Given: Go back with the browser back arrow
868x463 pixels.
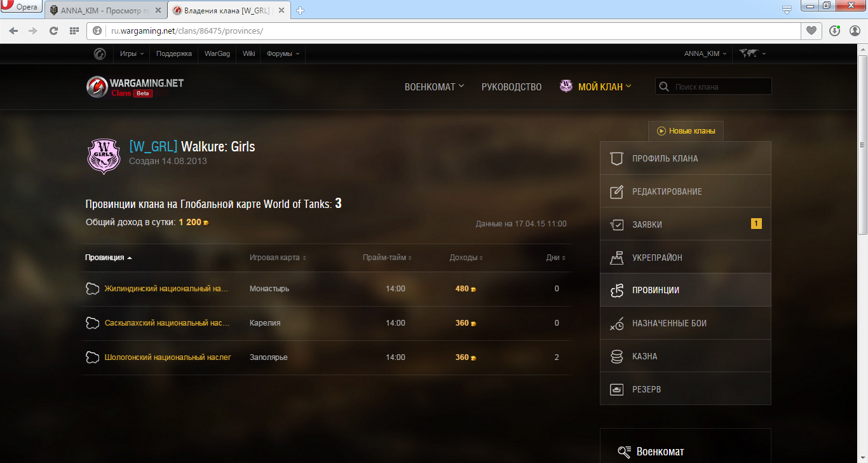Looking at the screenshot, I should point(14,31).
